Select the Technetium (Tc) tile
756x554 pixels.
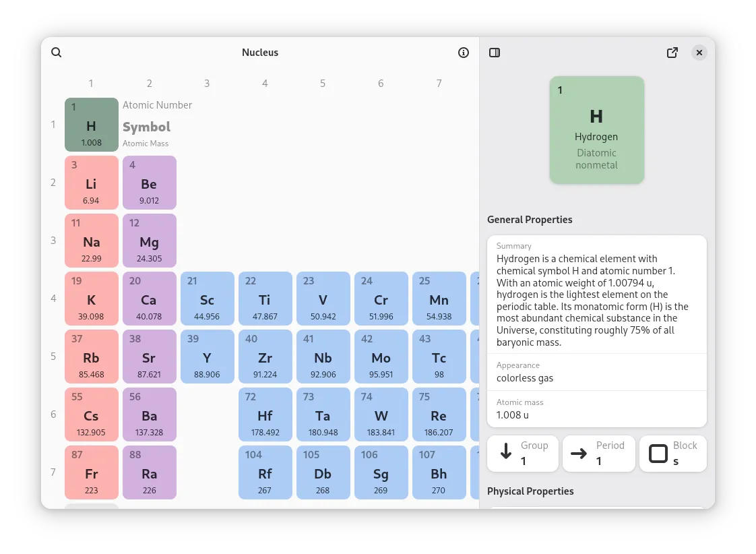point(439,356)
